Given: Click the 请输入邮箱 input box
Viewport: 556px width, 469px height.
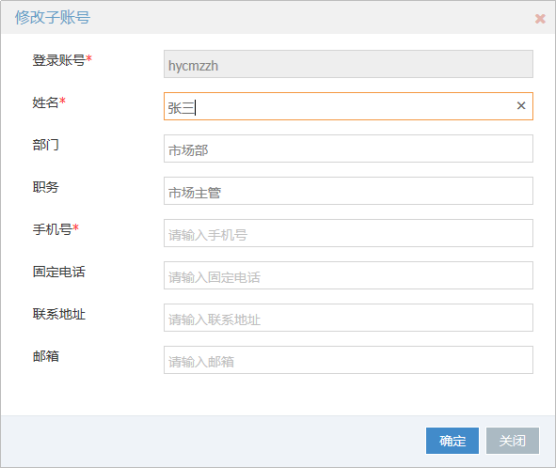Looking at the screenshot, I should (x=348, y=360).
